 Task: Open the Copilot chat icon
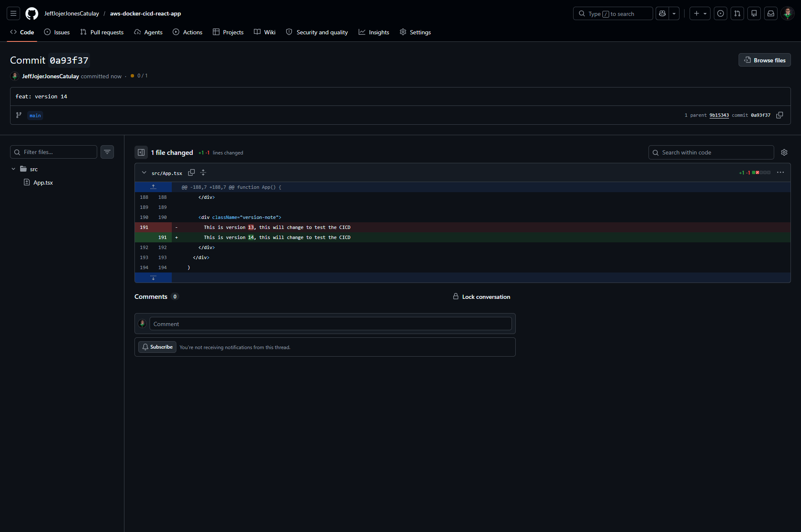pos(662,13)
